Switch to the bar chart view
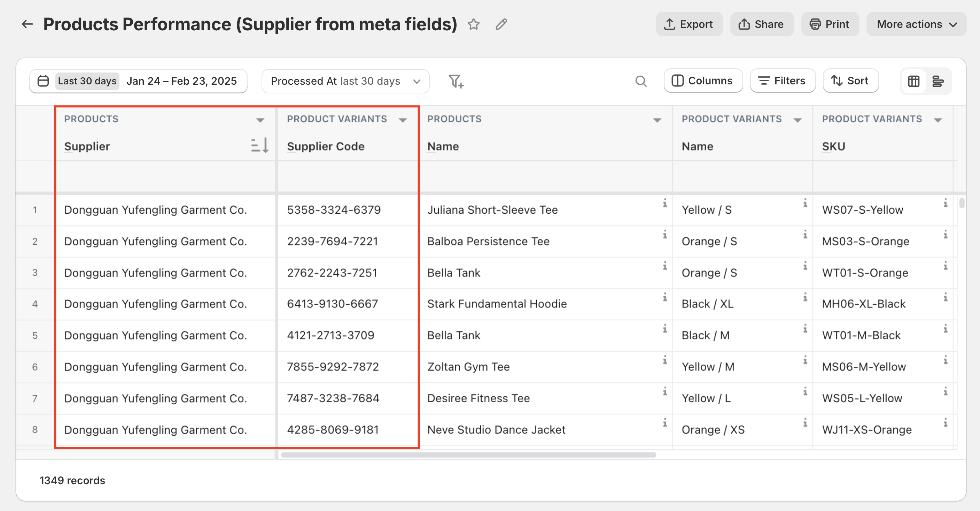 click(x=938, y=81)
